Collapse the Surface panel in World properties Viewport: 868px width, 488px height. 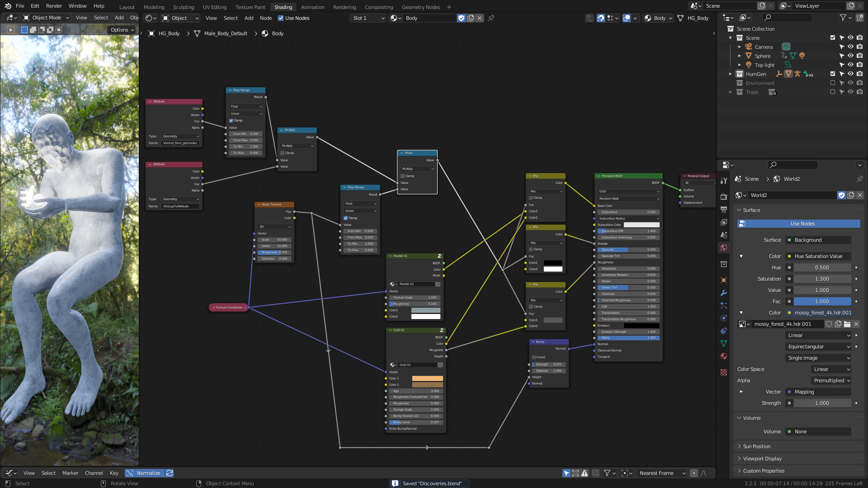pyautogui.click(x=751, y=210)
